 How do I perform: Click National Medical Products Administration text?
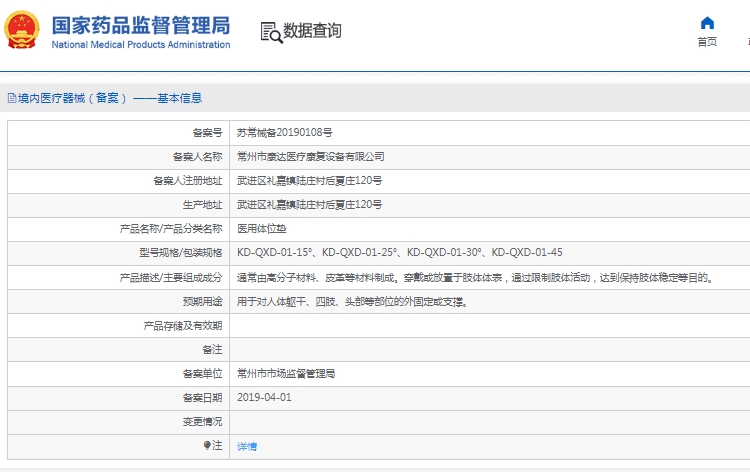(x=141, y=44)
